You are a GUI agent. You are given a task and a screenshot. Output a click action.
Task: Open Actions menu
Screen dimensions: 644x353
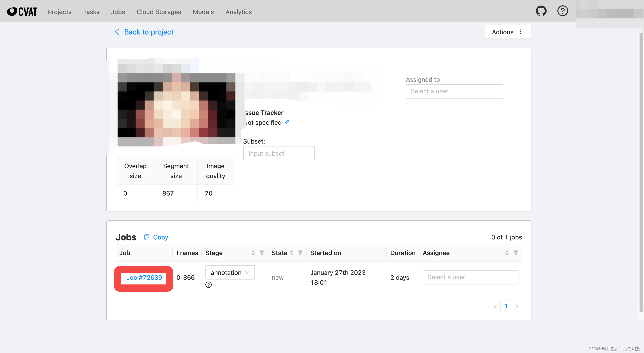click(x=508, y=32)
